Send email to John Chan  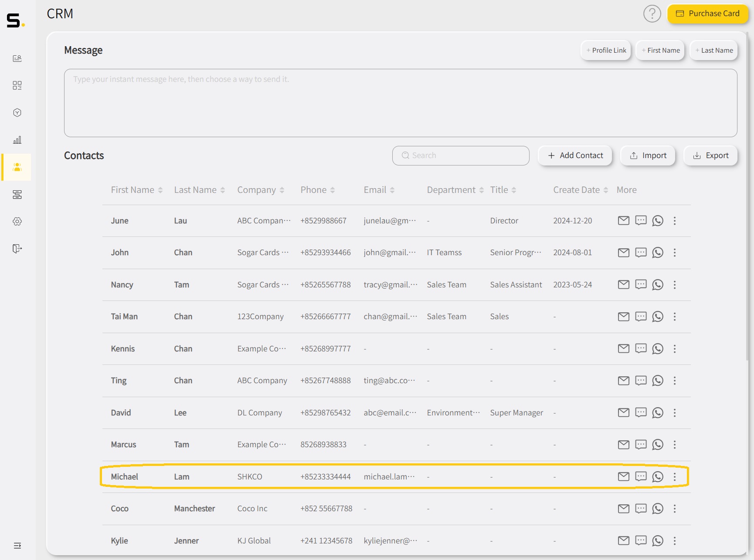[x=624, y=253]
